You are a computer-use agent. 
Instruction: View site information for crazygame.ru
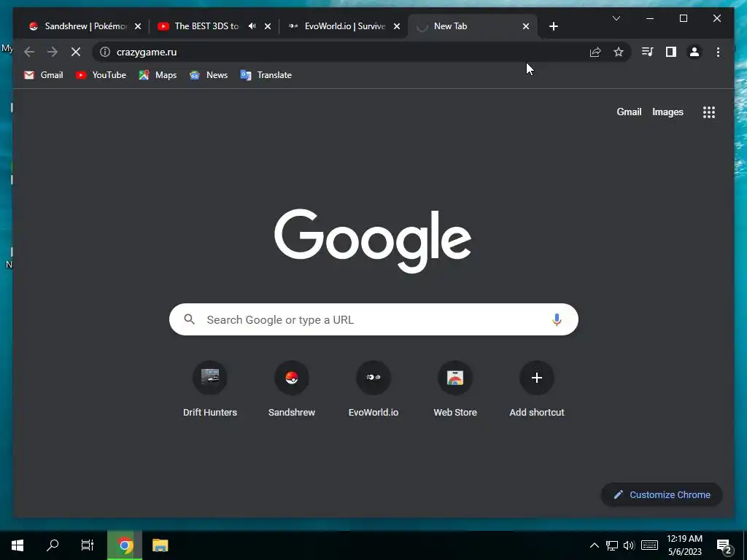click(105, 52)
